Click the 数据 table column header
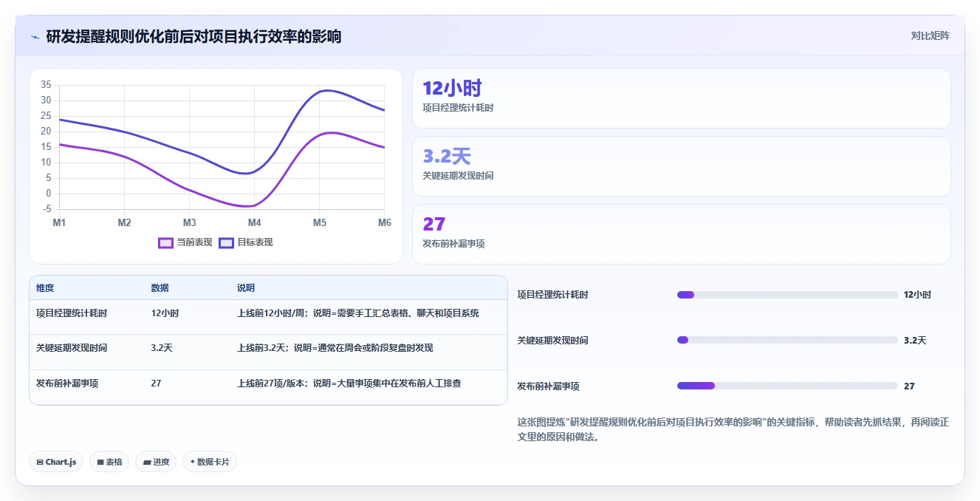The width and height of the screenshot is (980, 501). point(160,288)
